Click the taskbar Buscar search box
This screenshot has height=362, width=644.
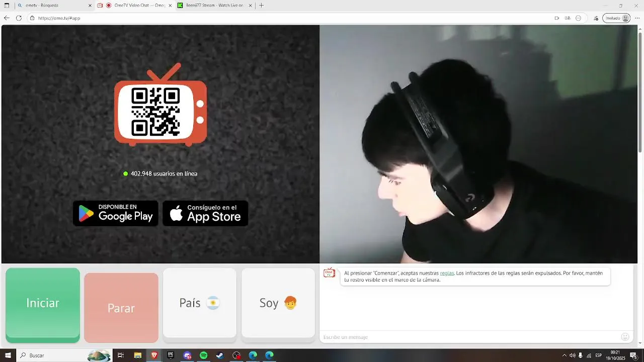[x=64, y=355]
